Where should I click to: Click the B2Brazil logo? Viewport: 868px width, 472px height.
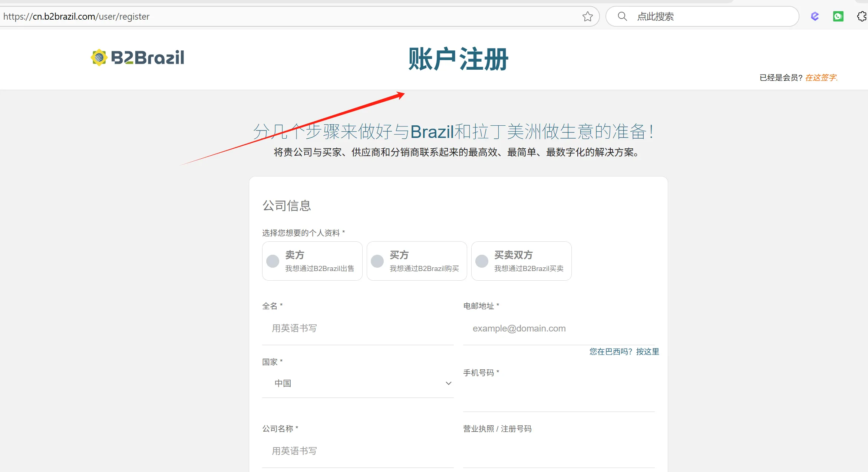[138, 57]
